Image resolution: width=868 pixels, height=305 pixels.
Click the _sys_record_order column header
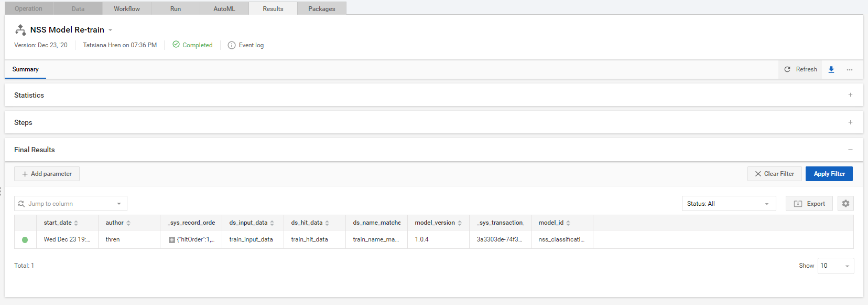coord(191,223)
